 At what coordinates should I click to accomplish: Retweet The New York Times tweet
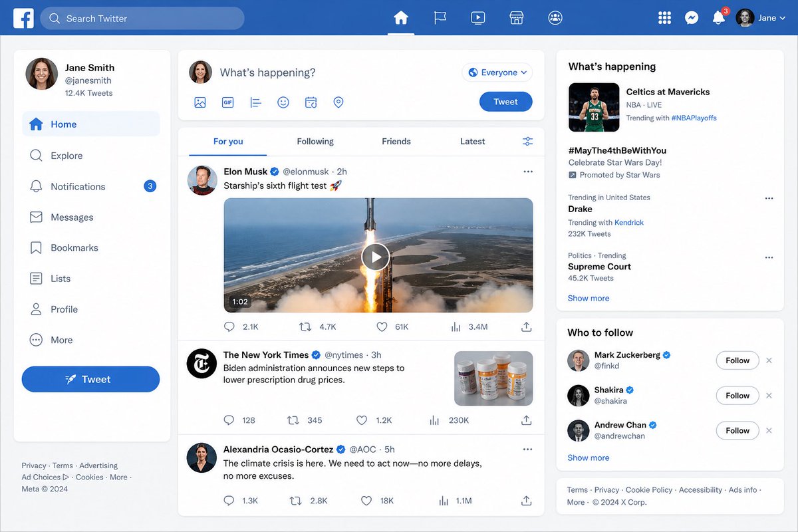click(x=293, y=420)
